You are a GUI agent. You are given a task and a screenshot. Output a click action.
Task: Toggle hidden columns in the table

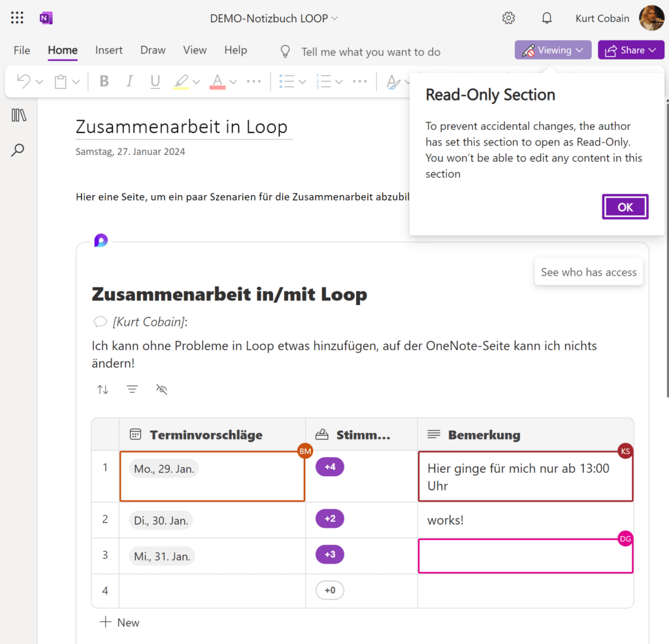(x=162, y=389)
